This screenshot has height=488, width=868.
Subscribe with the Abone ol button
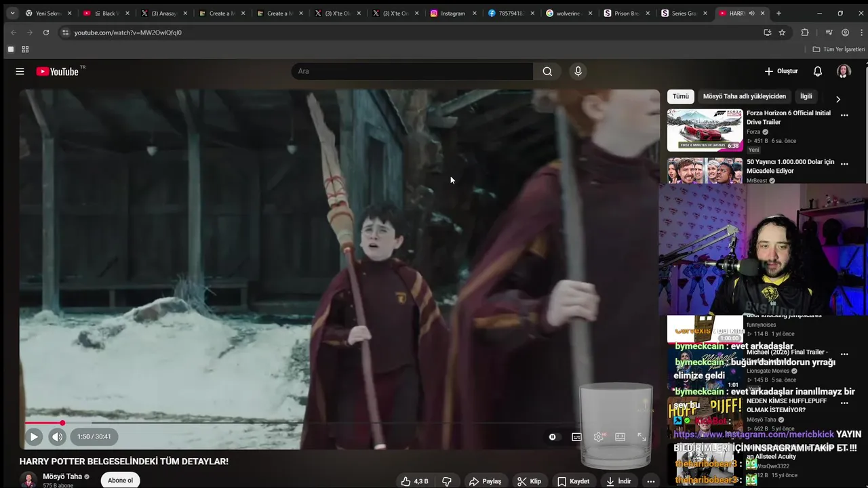(x=121, y=481)
